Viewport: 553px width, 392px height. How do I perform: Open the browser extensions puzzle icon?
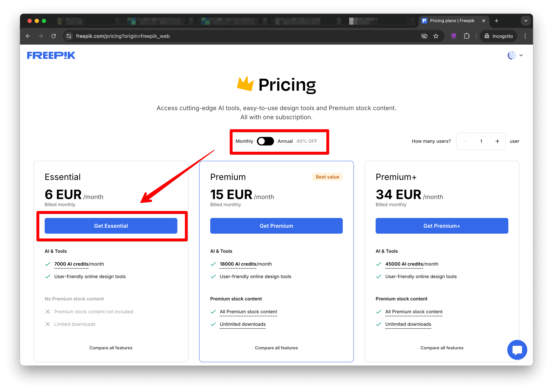tap(467, 36)
